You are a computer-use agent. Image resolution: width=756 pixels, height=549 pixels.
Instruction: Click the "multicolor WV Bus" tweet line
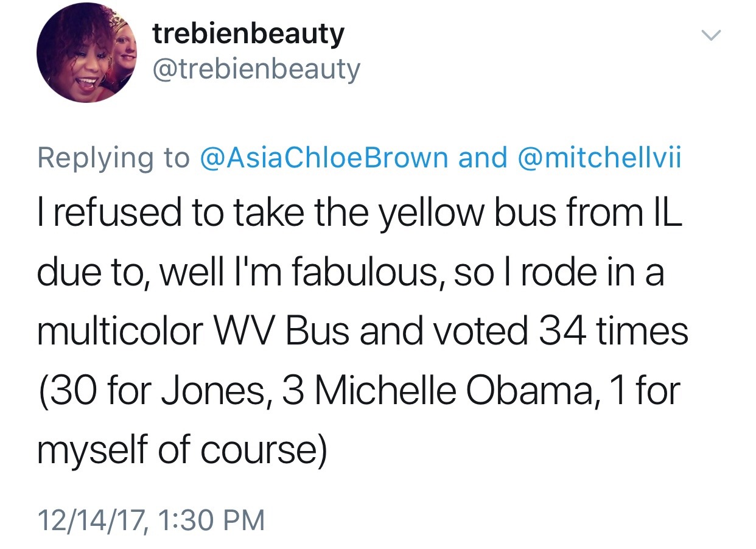(x=362, y=332)
